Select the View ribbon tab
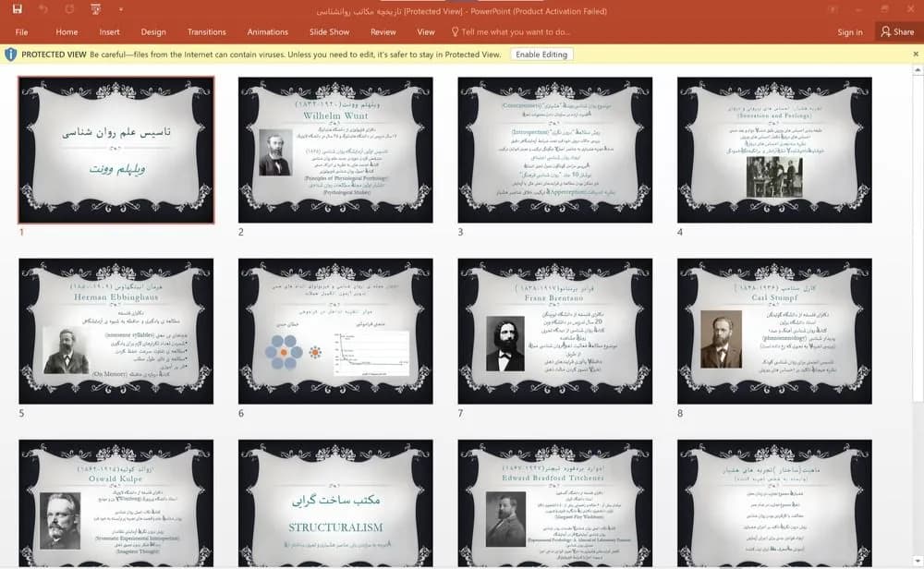The width and height of the screenshot is (924, 569). point(426,31)
